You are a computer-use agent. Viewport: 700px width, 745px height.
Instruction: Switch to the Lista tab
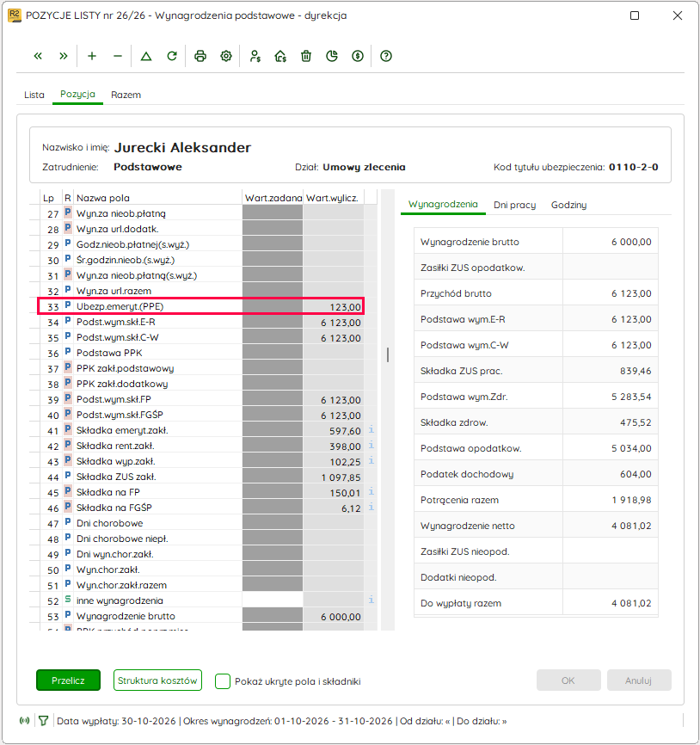34,95
